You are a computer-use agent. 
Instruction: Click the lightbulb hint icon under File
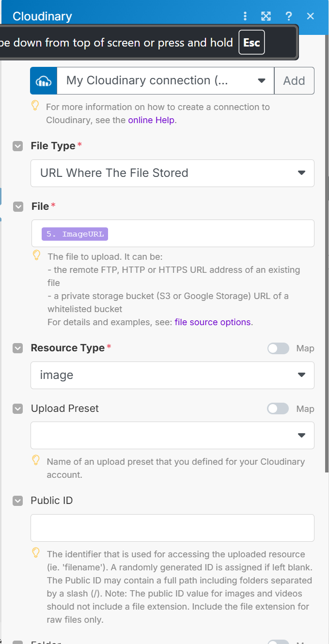(36, 255)
